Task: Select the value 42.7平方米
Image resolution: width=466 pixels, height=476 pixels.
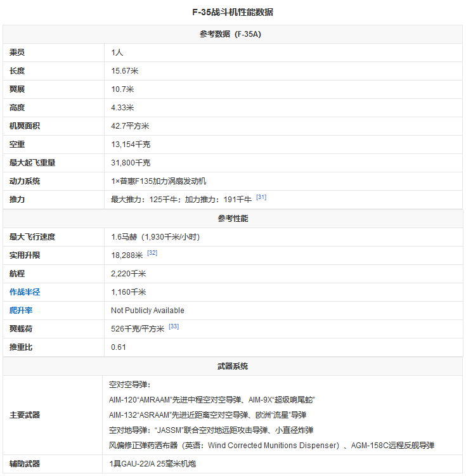Action: (x=130, y=126)
